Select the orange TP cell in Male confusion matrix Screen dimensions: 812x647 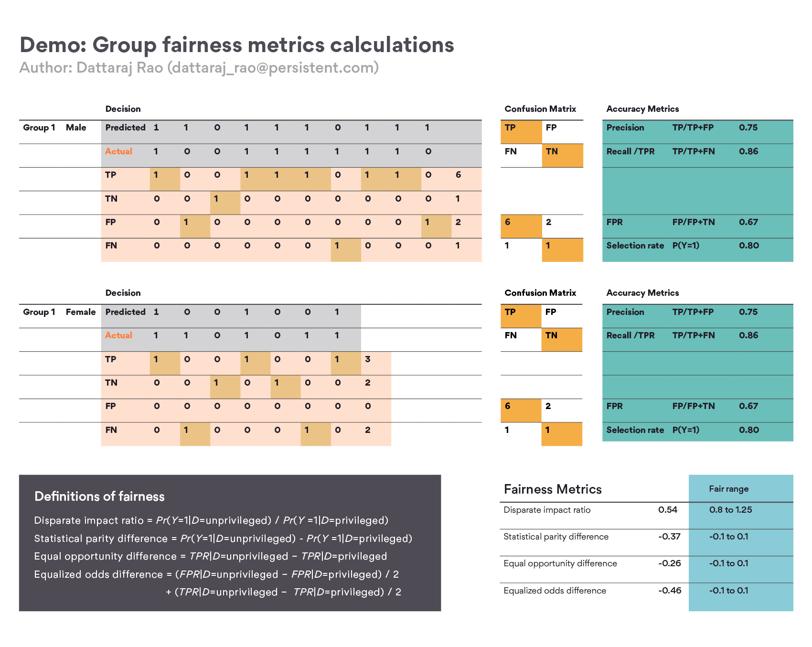[x=521, y=132]
